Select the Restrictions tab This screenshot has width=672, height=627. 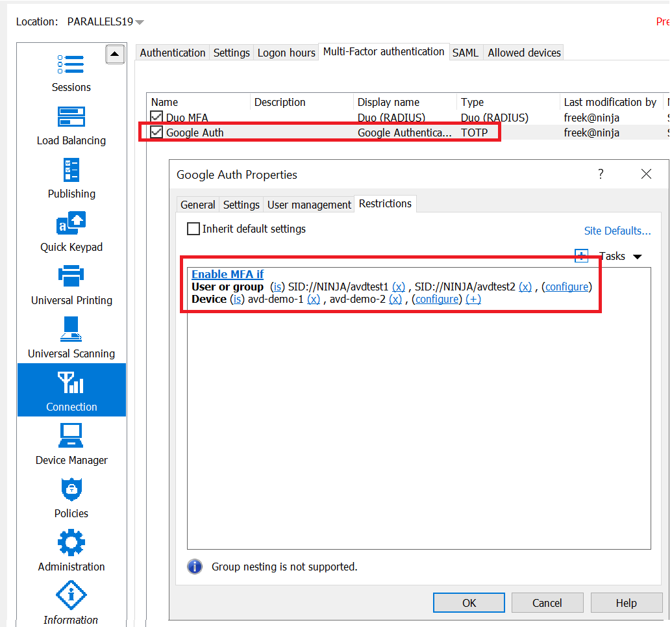385,203
